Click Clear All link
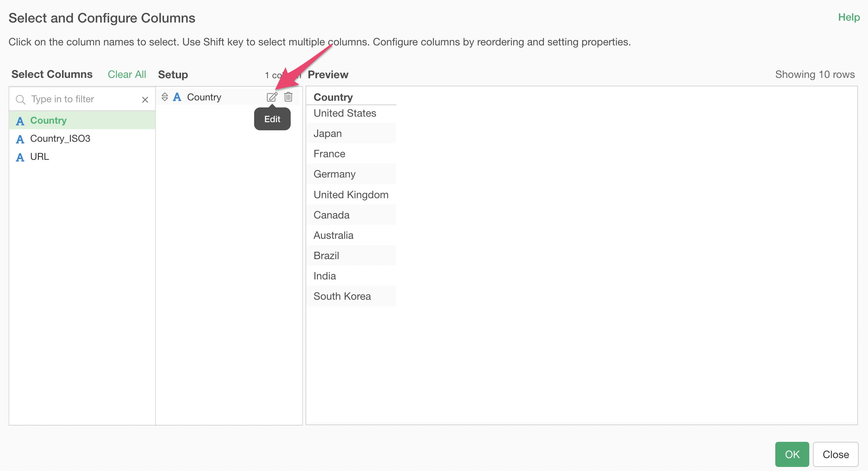Screen dimensions: 868x471 pos(127,74)
